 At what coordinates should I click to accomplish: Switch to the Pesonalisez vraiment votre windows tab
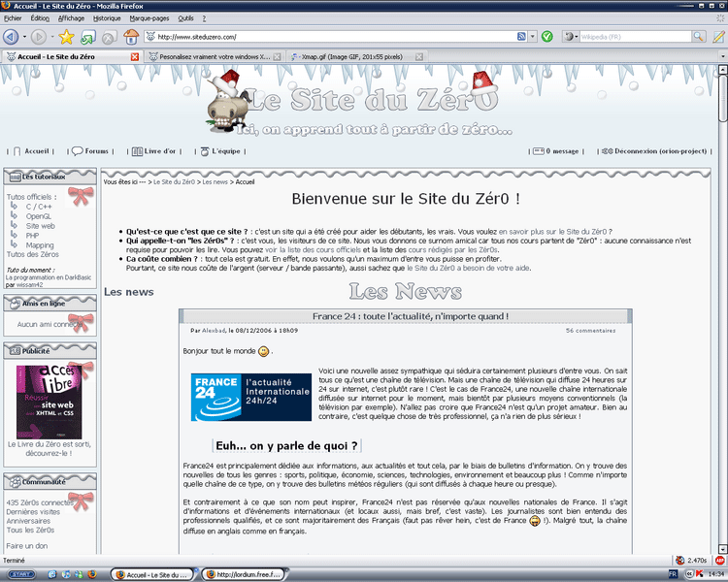[x=215, y=56]
